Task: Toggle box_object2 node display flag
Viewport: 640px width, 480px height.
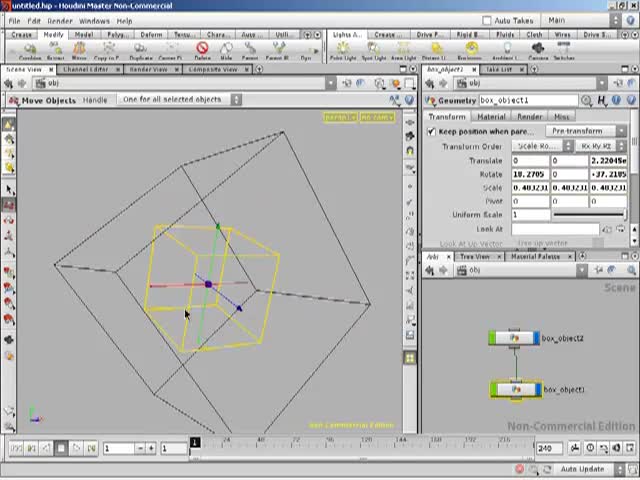Action: point(536,338)
